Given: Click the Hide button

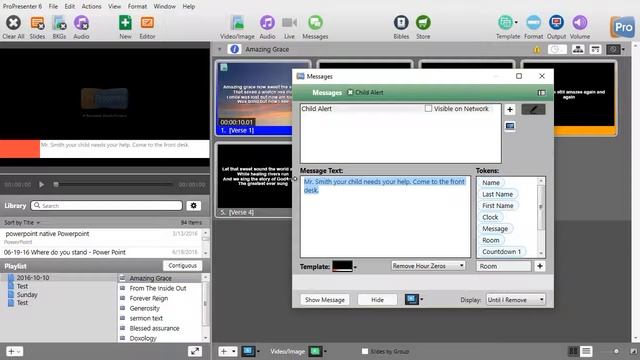Looking at the screenshot, I should pyautogui.click(x=377, y=300).
